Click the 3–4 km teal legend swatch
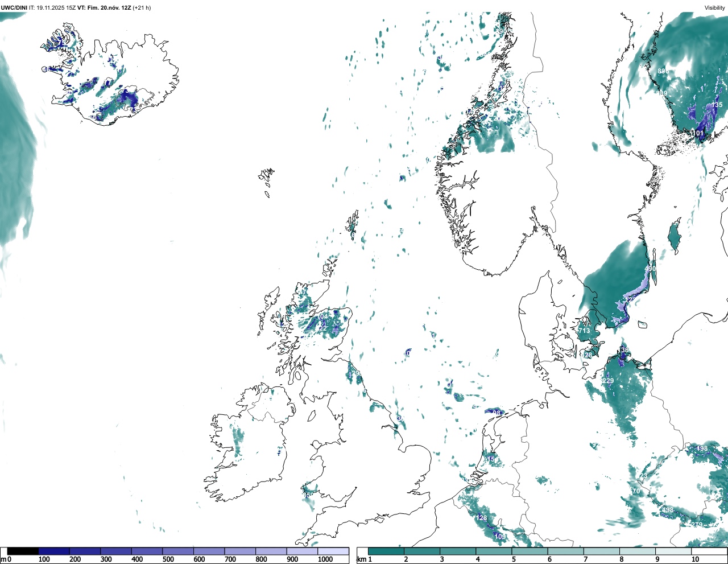The height and width of the screenshot is (564, 728). click(458, 551)
